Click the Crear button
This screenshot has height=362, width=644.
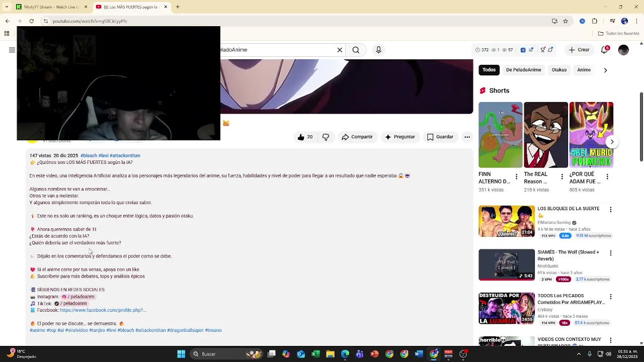click(579, 50)
